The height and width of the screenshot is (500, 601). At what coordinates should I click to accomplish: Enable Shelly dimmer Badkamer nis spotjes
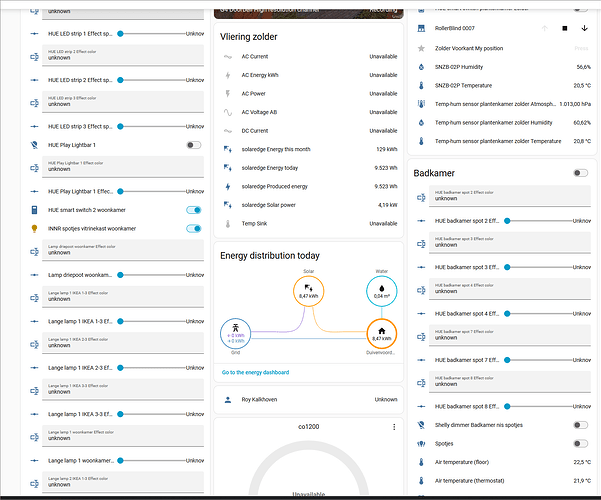[580, 425]
